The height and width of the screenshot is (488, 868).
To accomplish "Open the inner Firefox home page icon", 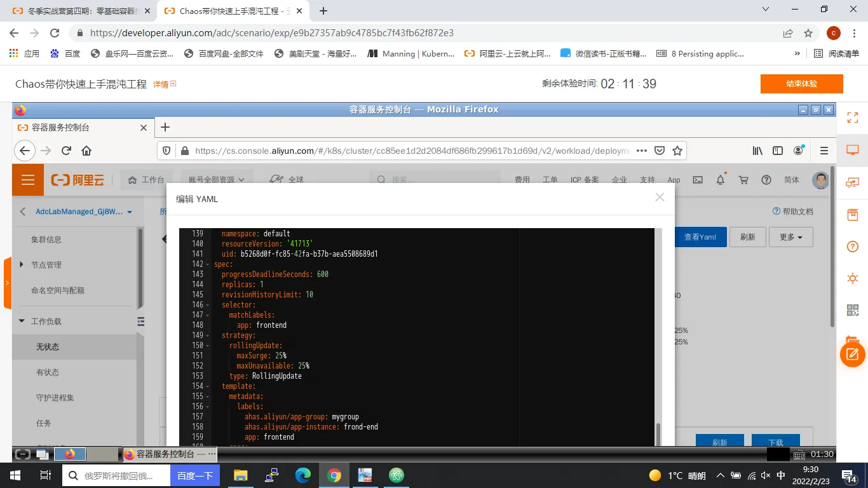I will (x=86, y=151).
